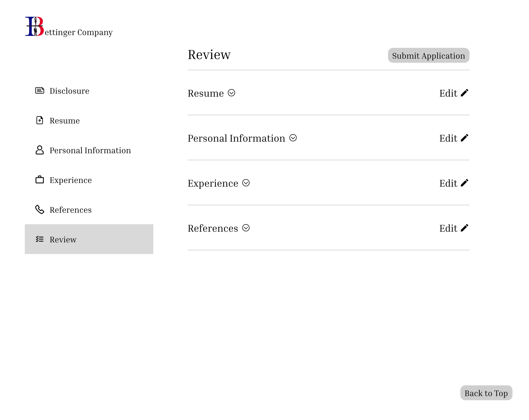Click the pencil icon in References row

464,228
